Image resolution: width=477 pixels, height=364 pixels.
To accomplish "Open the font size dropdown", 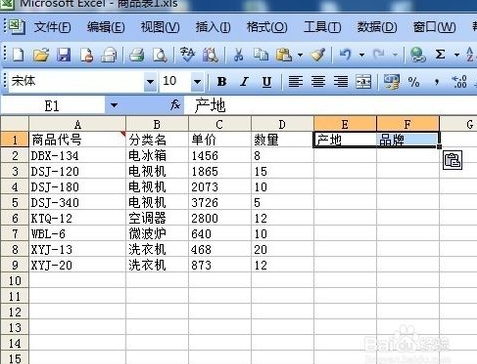I will pyautogui.click(x=197, y=81).
